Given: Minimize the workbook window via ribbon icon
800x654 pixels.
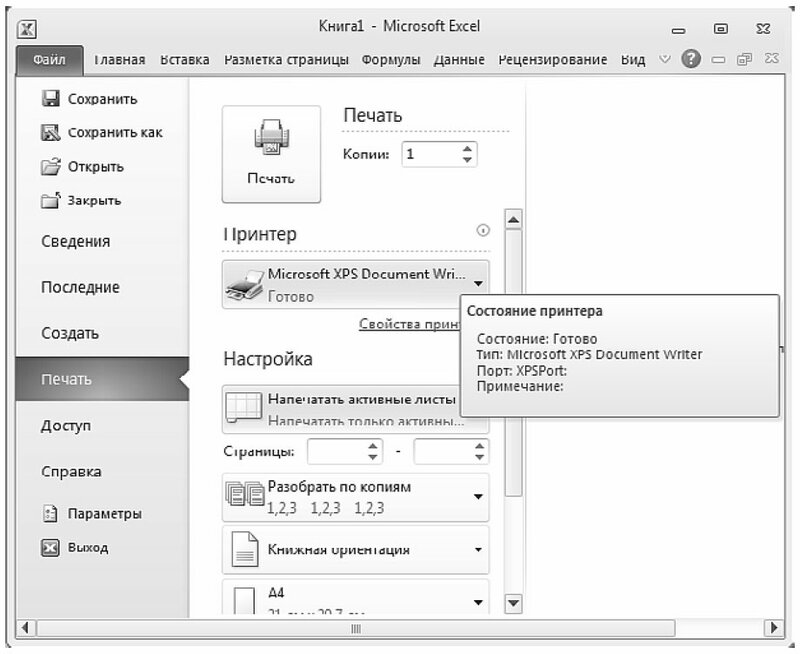Looking at the screenshot, I should pos(718,60).
